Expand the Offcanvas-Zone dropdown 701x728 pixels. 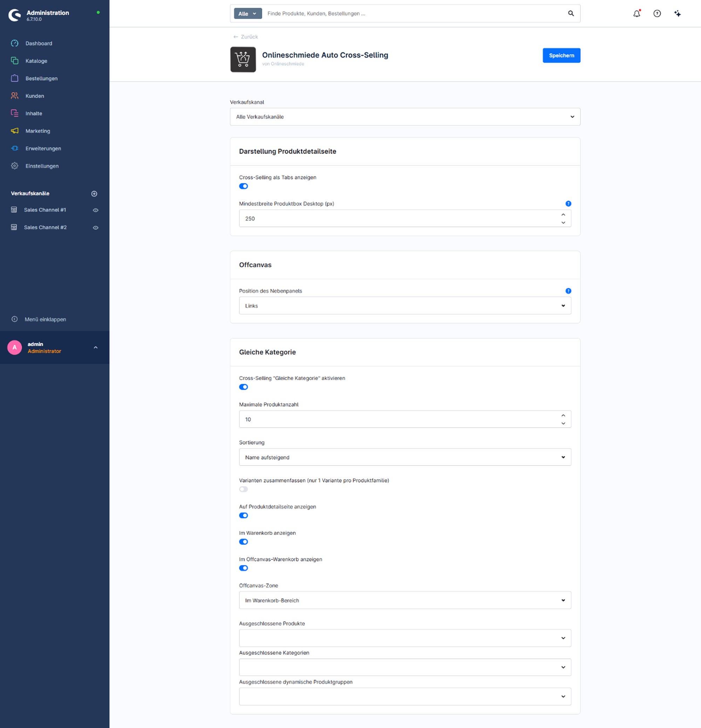click(405, 600)
